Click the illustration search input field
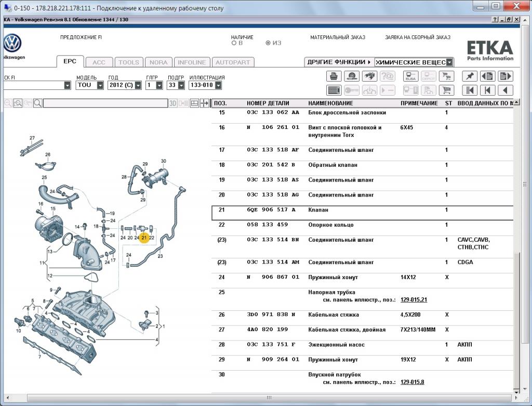Viewport: 532px width, 406px height. 105,103
